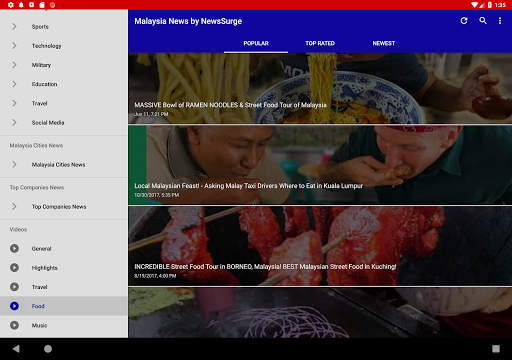Image resolution: width=512 pixels, height=360 pixels.
Task: Open the Sports news item
Action: pos(64,26)
